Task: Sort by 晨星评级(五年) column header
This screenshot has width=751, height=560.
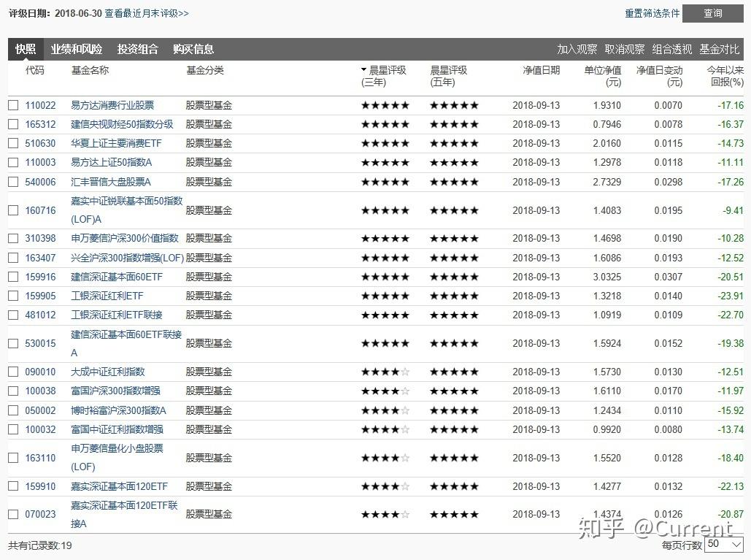Action: (x=448, y=76)
